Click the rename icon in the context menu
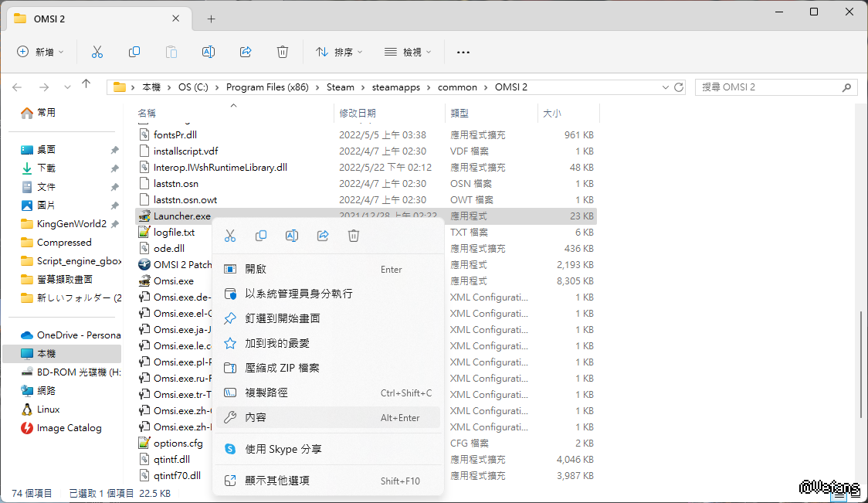The image size is (868, 503). (x=292, y=236)
